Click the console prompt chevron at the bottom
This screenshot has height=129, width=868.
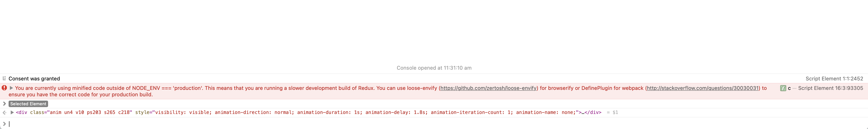pos(4,124)
